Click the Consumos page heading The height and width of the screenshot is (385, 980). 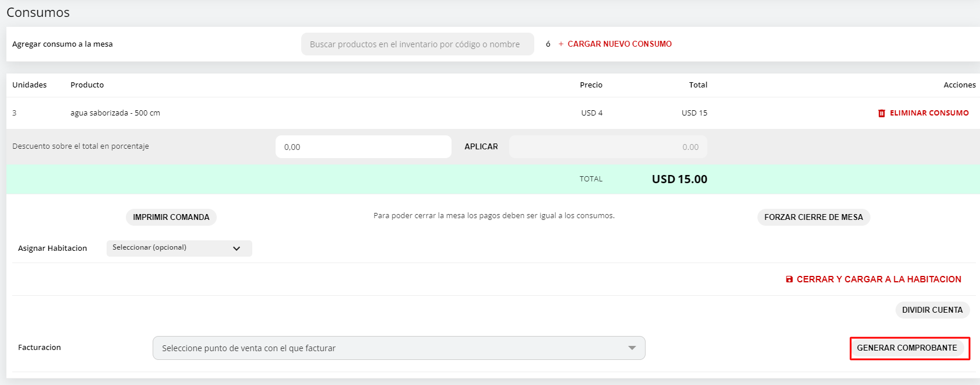click(x=38, y=12)
